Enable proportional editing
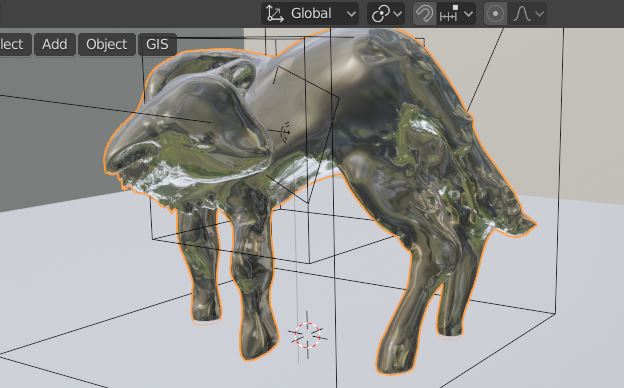 (x=495, y=14)
